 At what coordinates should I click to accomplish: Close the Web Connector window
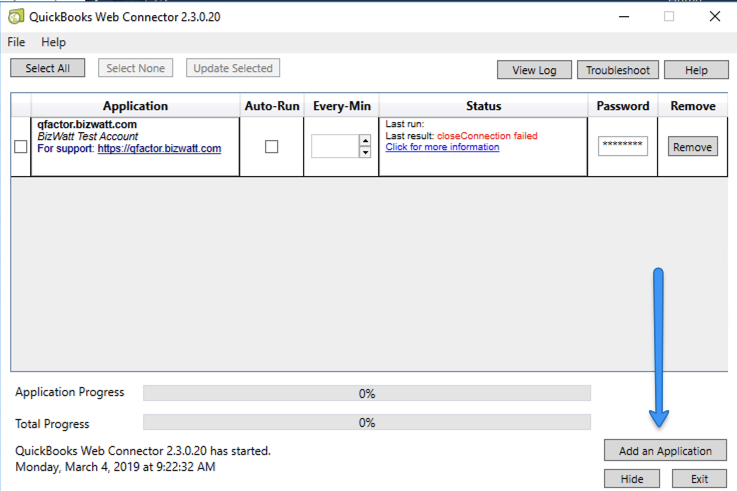point(715,16)
